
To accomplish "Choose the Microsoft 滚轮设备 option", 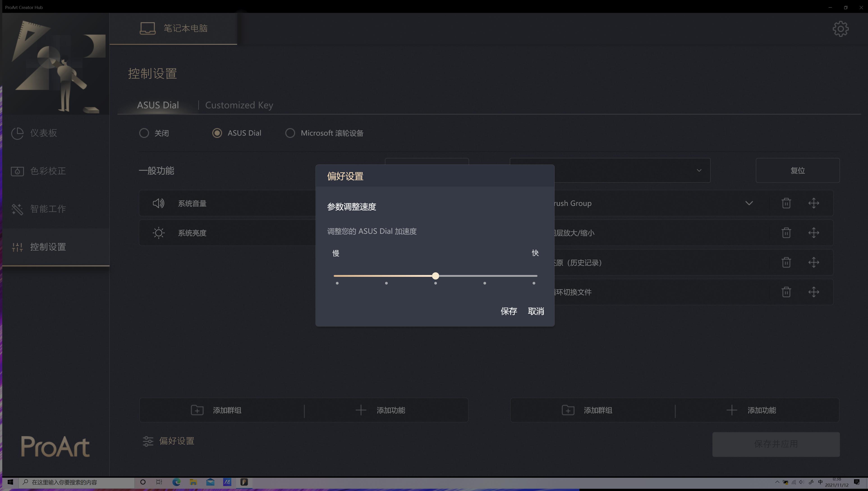I will (x=290, y=133).
